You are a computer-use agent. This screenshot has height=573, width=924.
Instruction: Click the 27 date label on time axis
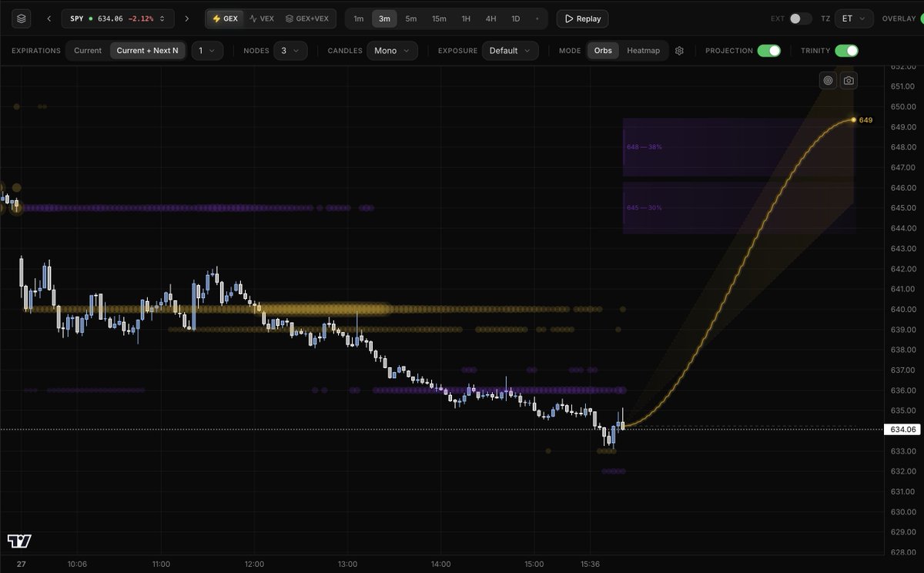click(21, 564)
